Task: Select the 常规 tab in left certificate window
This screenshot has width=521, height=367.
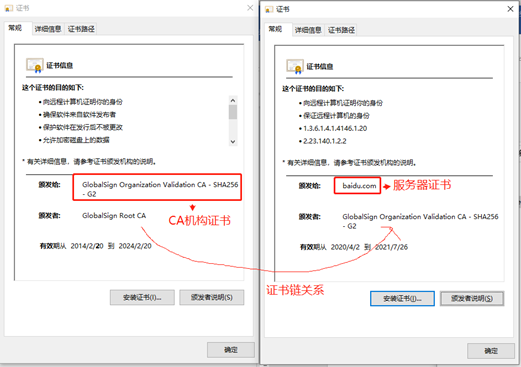Action: click(x=15, y=28)
